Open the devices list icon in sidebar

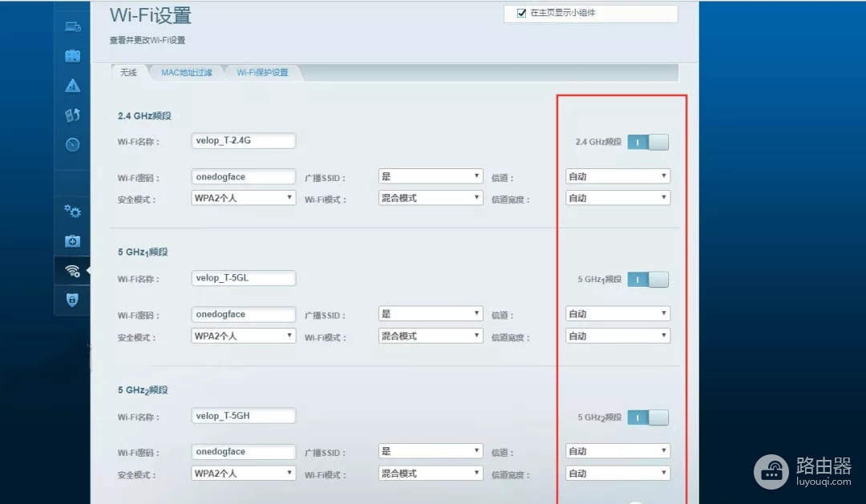[72, 26]
